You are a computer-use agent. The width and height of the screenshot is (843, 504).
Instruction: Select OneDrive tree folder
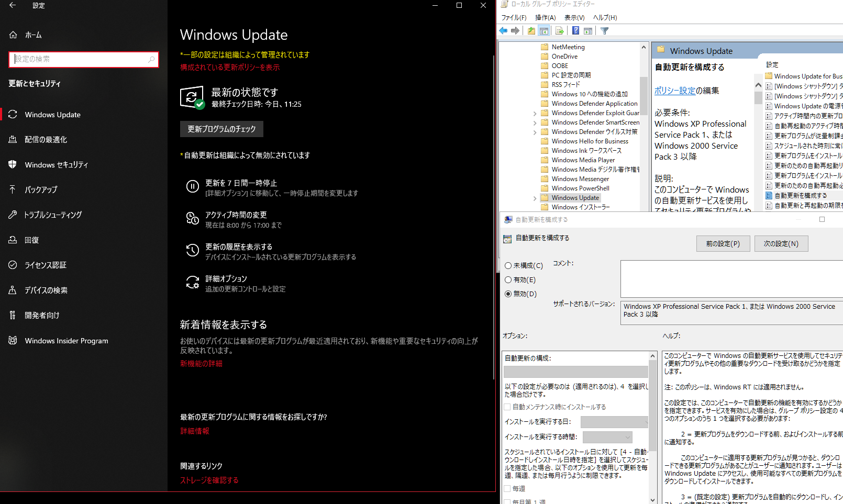pyautogui.click(x=564, y=57)
